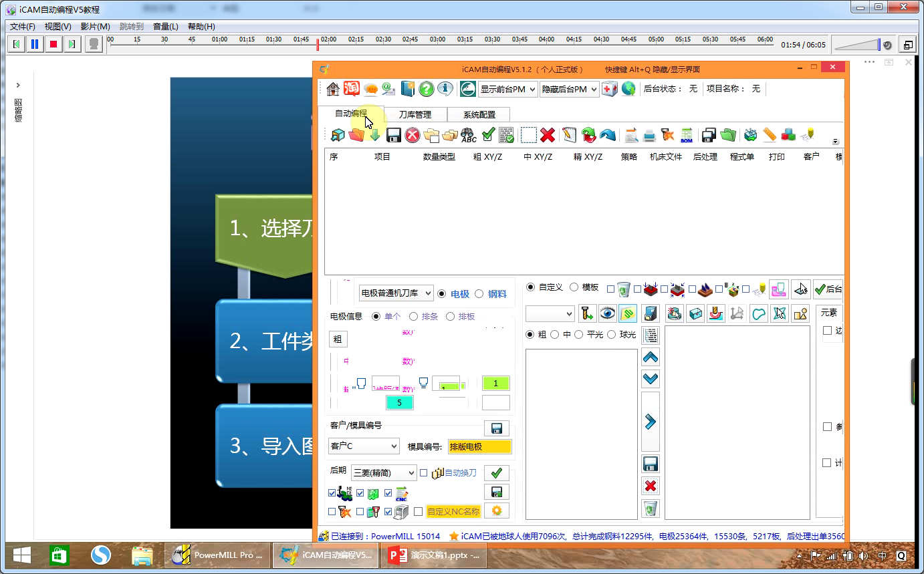The image size is (924, 574).
Task: Click the blue up-chevron move up button
Action: pos(651,357)
